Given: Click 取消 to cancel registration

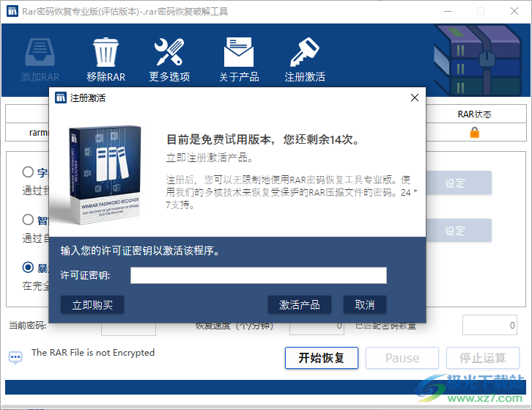Looking at the screenshot, I should [365, 304].
